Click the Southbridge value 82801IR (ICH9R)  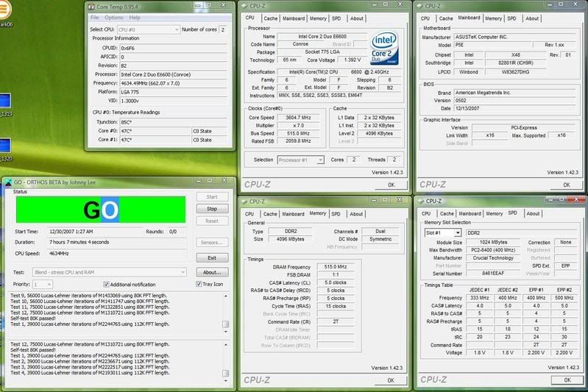(516, 63)
